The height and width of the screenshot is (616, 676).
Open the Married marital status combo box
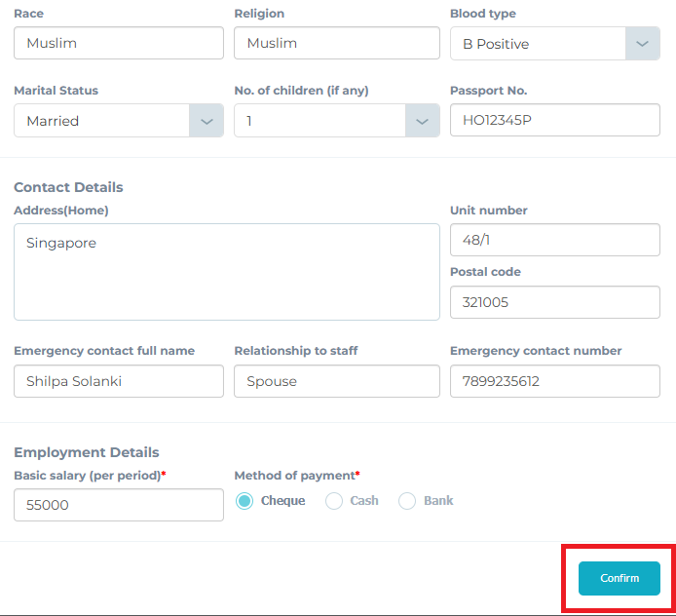[x=119, y=121]
